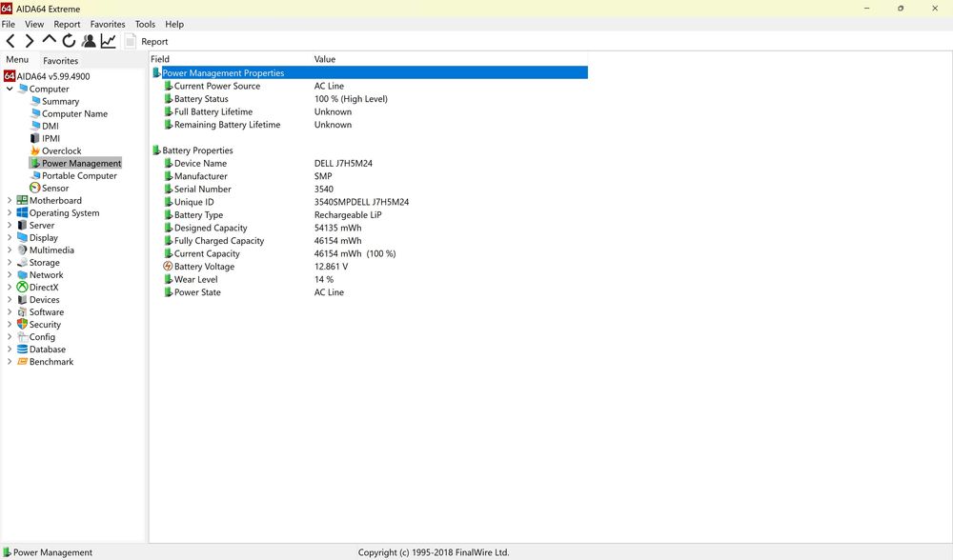This screenshot has height=560, width=953.
Task: Click the Report page icon
Action: pos(130,41)
